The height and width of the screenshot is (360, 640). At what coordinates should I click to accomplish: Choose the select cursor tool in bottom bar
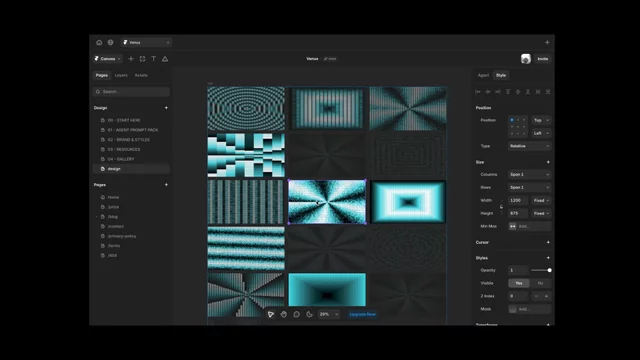[271, 314]
